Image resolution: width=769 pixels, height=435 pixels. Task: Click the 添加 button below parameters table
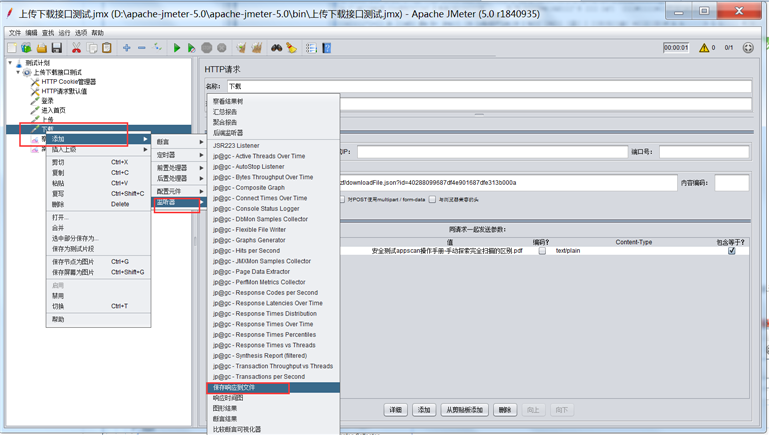pos(424,410)
